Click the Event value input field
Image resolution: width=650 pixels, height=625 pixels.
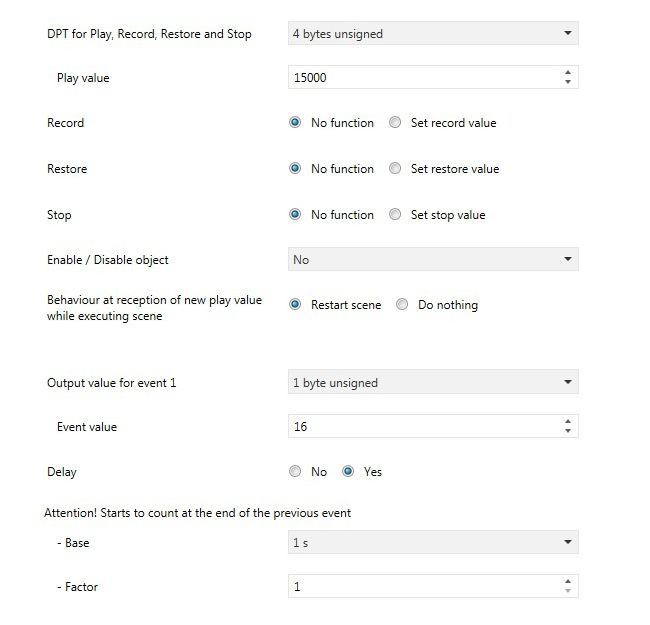coord(422,427)
